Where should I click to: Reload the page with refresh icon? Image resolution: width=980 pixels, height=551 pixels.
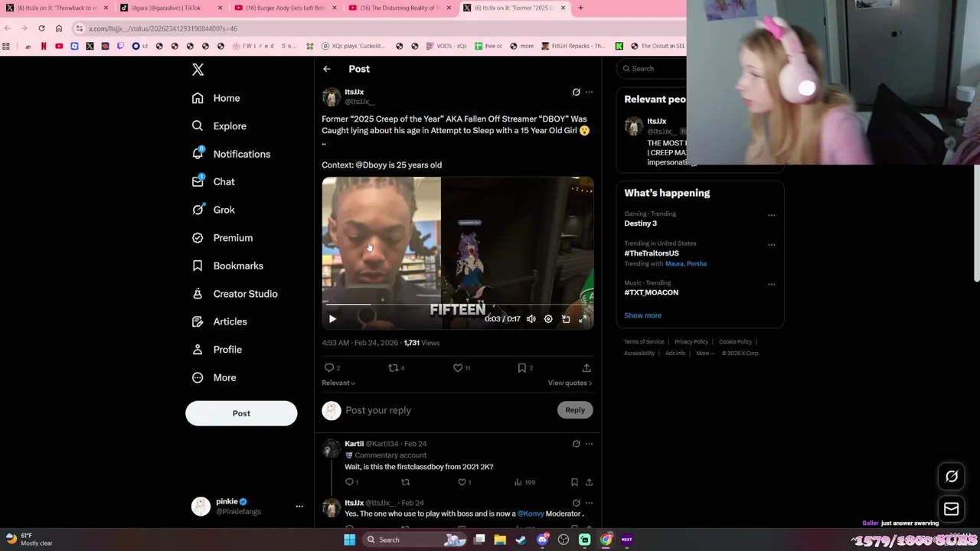[41, 28]
